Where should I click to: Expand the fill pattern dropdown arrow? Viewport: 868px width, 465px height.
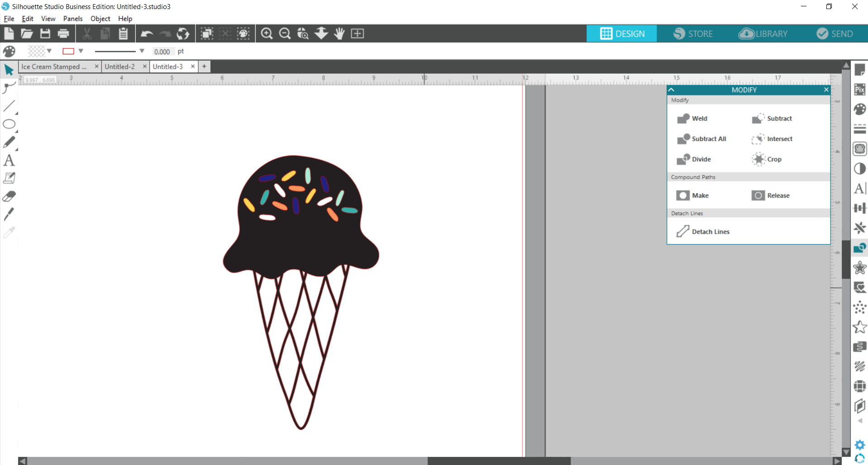click(x=49, y=51)
